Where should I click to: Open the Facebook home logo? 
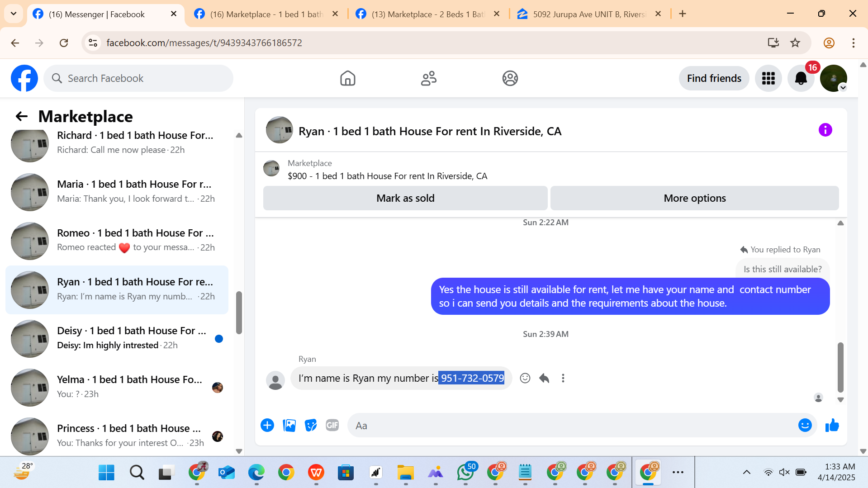24,78
